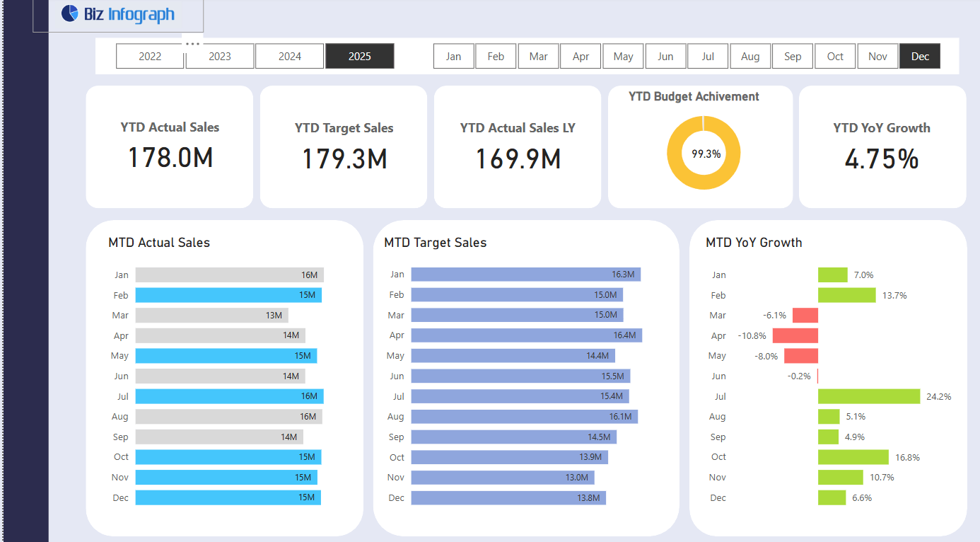
Task: Click the YTD YoY Growth KPI card
Action: 882,146
